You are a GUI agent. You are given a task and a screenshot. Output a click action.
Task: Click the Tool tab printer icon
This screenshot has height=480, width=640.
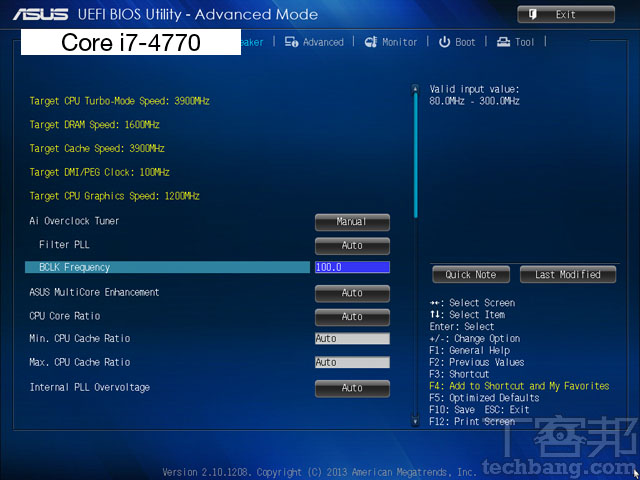pos(503,42)
